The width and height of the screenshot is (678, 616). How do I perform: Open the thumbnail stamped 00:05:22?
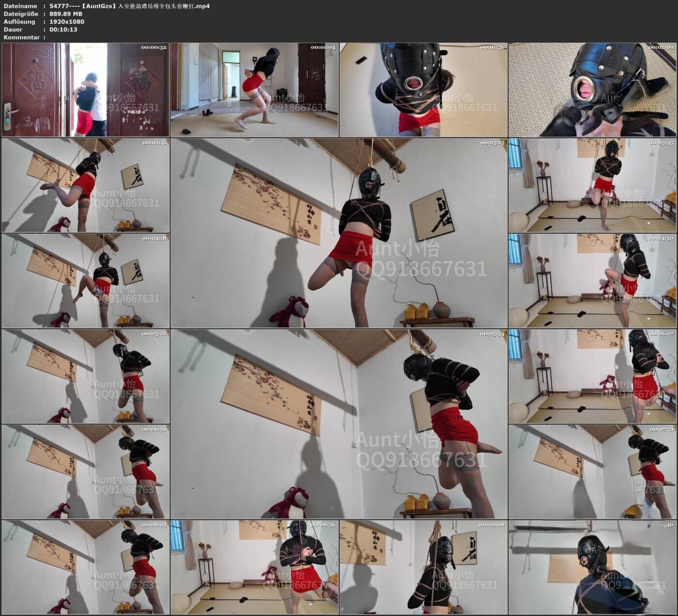click(x=85, y=376)
